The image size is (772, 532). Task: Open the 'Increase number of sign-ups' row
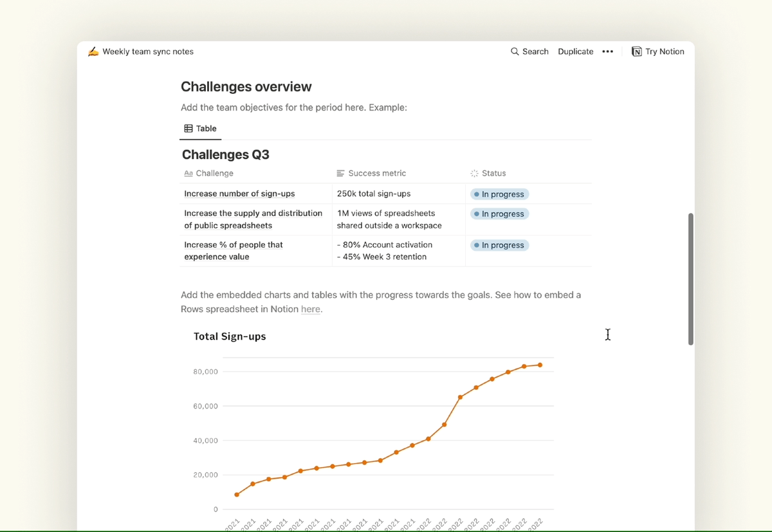(x=239, y=194)
